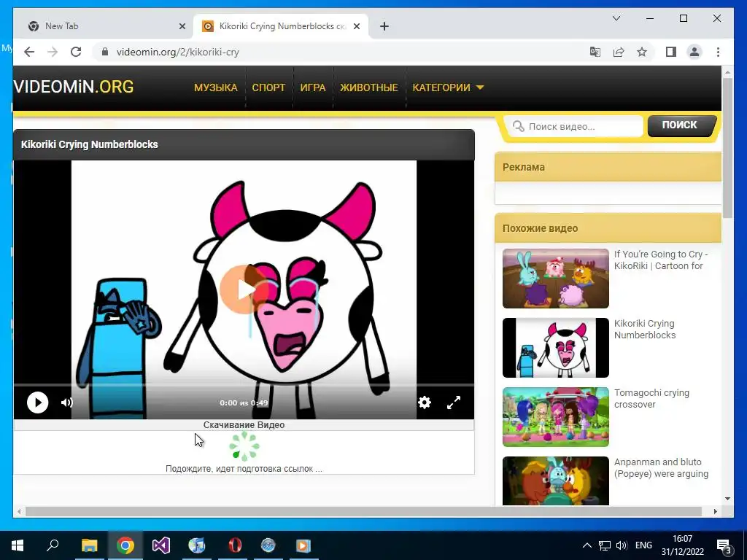Viewport: 747px width, 560px height.
Task: Mute the video with speaker icon
Action: pos(66,402)
